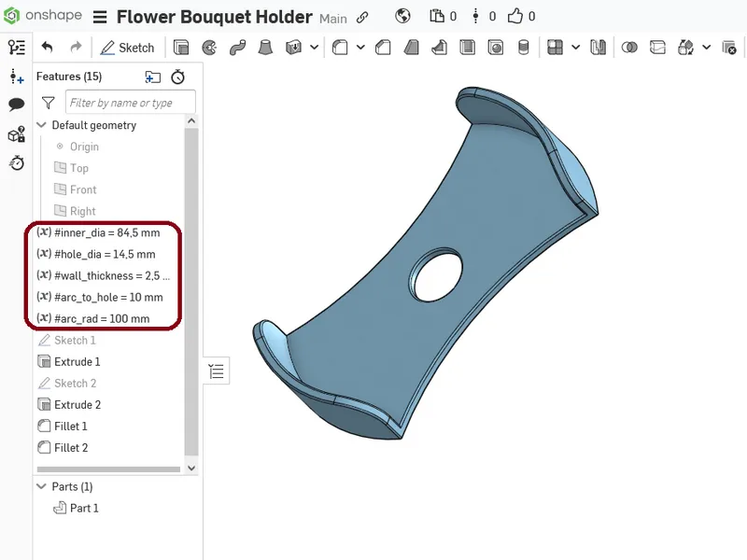Viewport: 747px width, 560px height.
Task: Select the Chamfer tool
Action: (383, 48)
